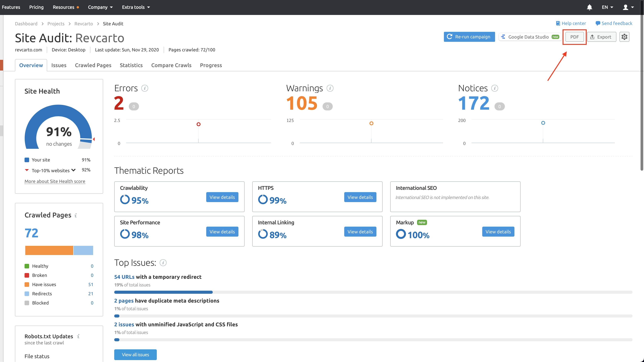The width and height of the screenshot is (644, 362).
Task: Click the Internal Linking 89% progress ring
Action: click(263, 234)
